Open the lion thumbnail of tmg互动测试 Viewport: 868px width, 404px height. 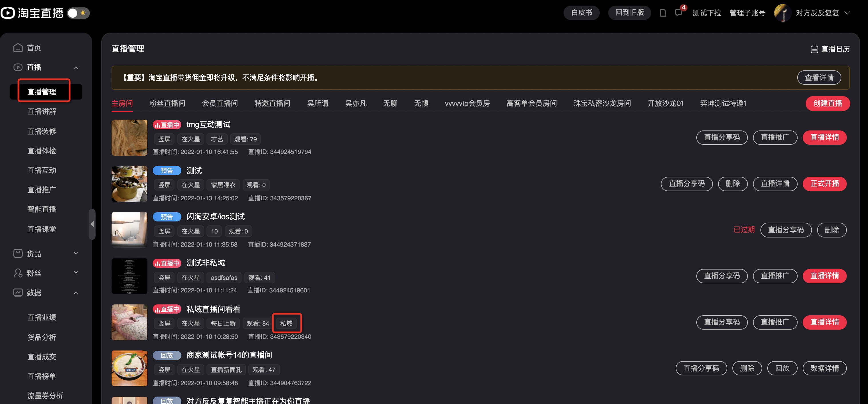click(129, 138)
